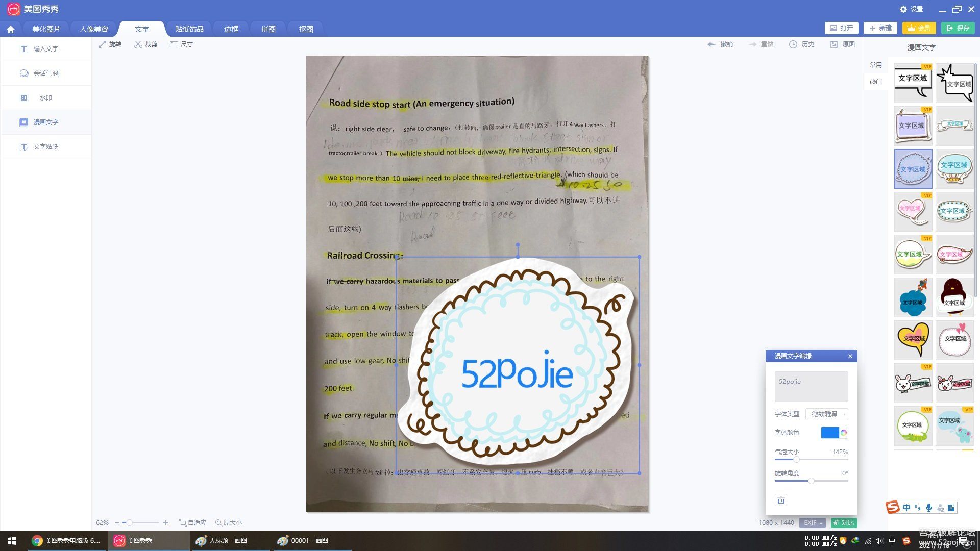Select 会话气泡 in the left sidebar
The width and height of the screenshot is (980, 551).
(x=46, y=73)
